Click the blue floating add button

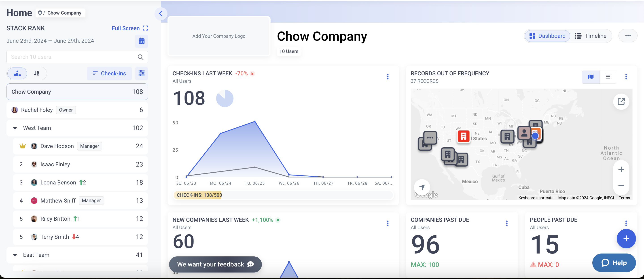click(626, 239)
